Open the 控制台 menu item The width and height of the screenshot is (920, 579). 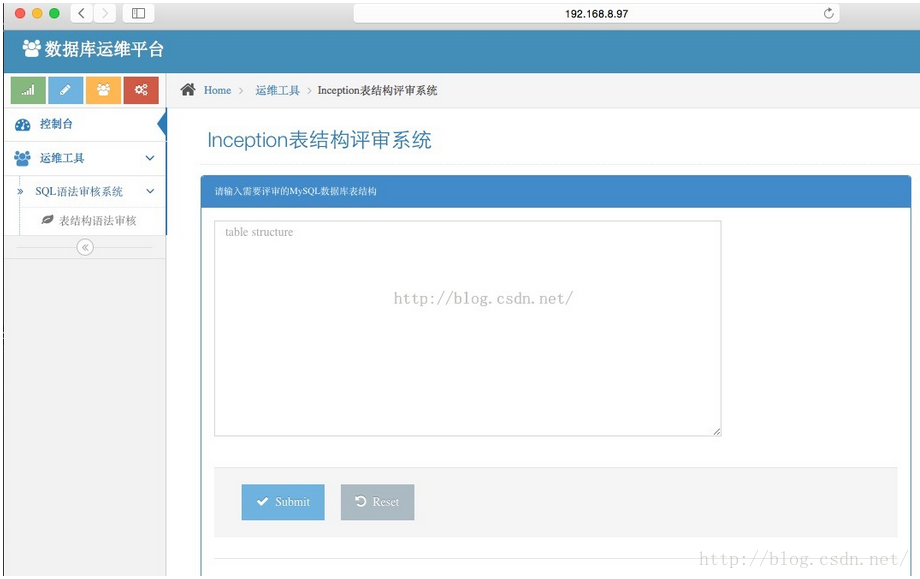point(85,124)
